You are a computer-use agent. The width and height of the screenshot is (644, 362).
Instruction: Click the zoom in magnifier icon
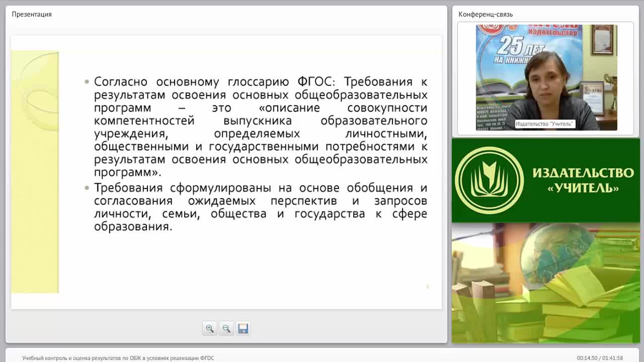click(x=210, y=328)
